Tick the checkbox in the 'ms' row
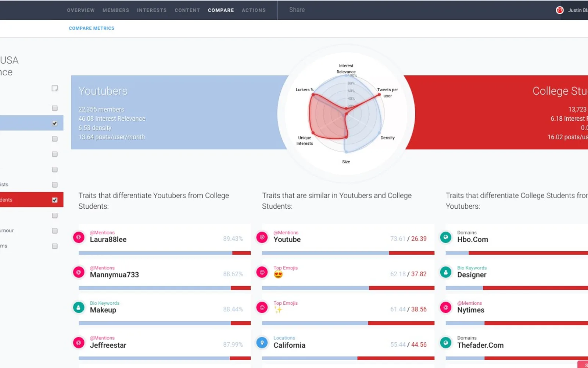 coord(55,246)
